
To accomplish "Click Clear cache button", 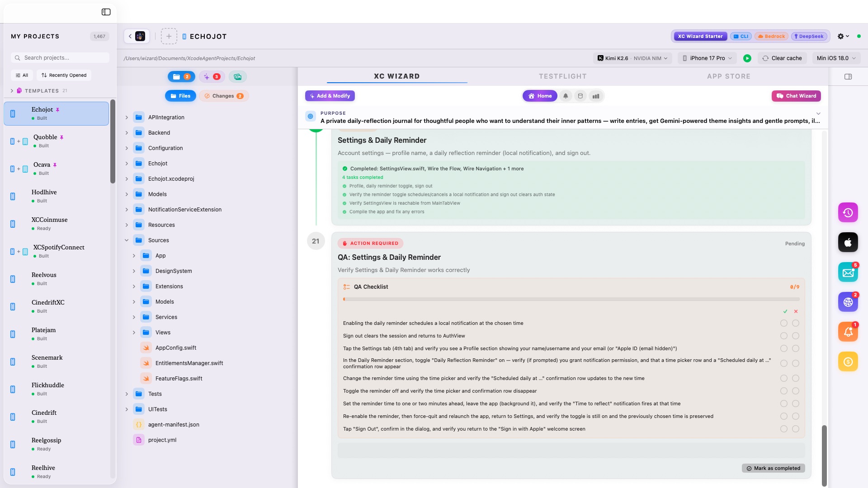I will pyautogui.click(x=782, y=58).
